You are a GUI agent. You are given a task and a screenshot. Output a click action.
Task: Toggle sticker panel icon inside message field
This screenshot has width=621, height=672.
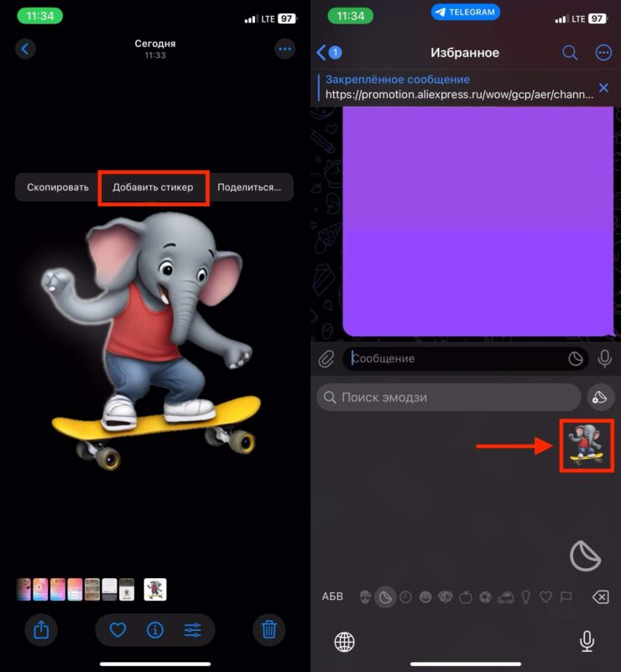tap(576, 359)
